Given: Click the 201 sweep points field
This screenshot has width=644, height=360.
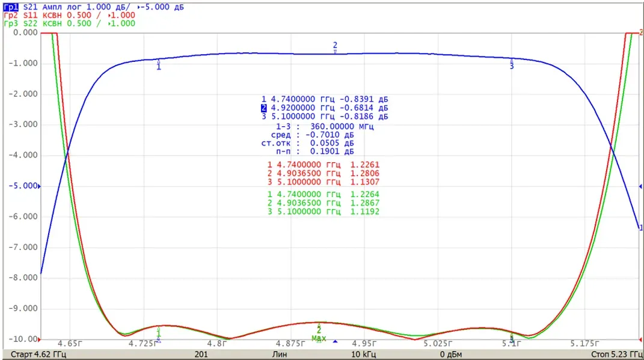Looking at the screenshot, I should coord(201,354).
